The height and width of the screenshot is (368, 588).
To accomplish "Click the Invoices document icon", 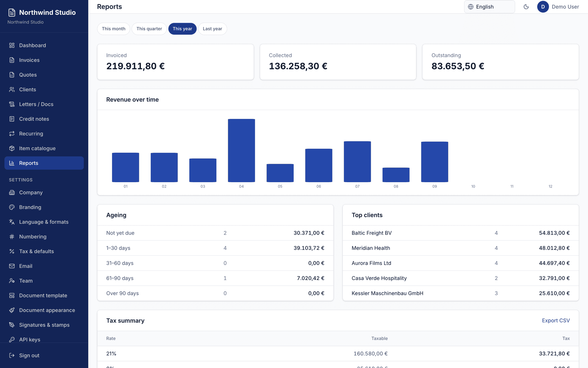I will (12, 60).
